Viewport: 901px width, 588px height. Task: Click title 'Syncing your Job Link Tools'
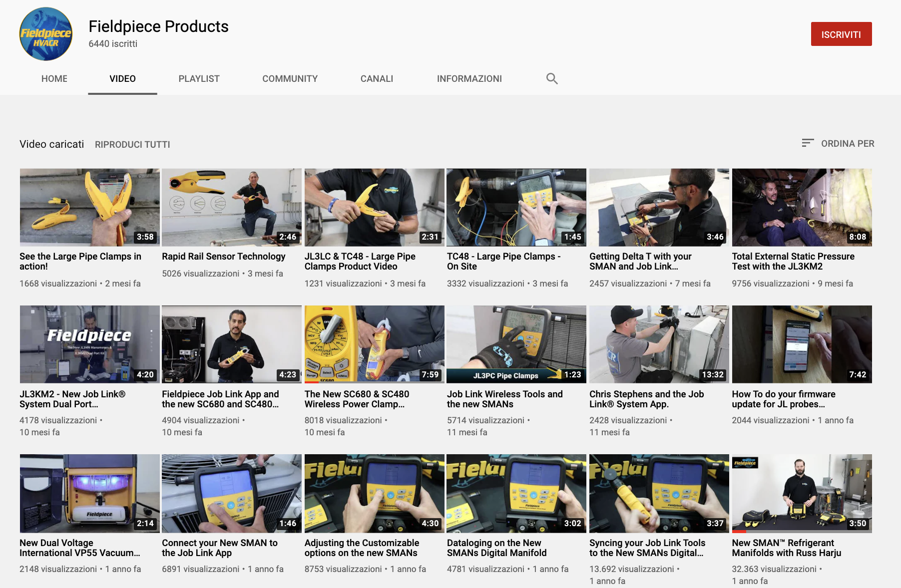(647, 548)
